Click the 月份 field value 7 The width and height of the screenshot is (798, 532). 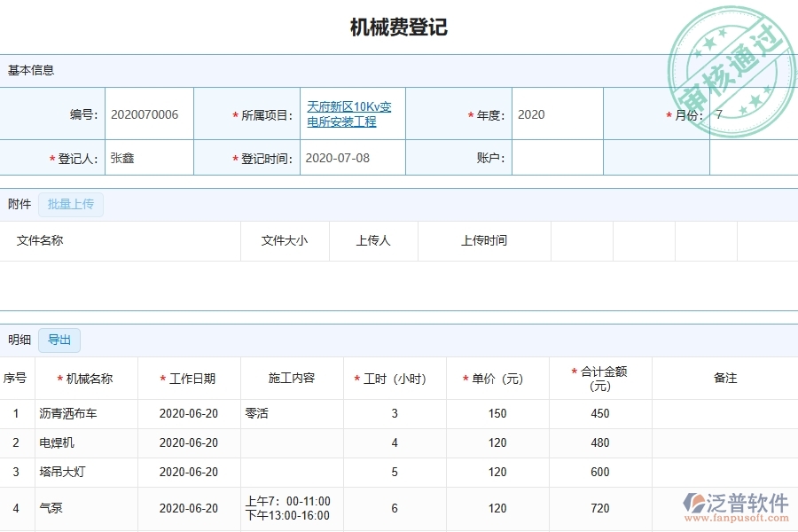click(719, 114)
